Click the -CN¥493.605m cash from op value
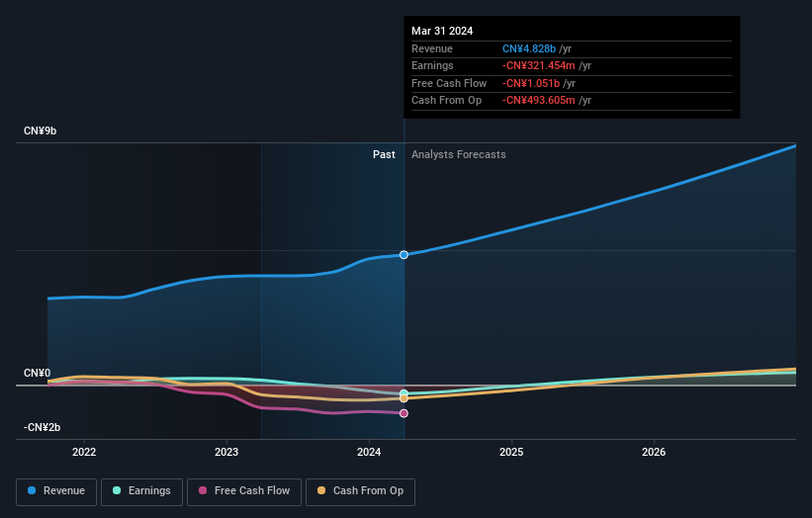This screenshot has height=518, width=812. click(539, 101)
